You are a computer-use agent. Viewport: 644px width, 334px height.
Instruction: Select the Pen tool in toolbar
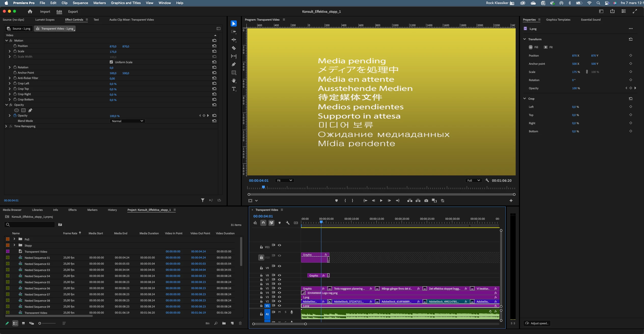pyautogui.click(x=234, y=64)
